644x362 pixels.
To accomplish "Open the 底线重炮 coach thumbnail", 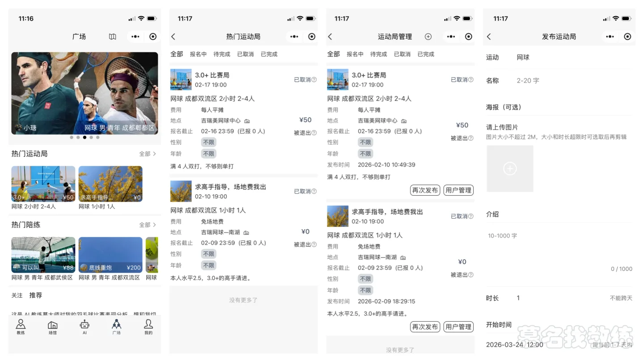I will 110,255.
